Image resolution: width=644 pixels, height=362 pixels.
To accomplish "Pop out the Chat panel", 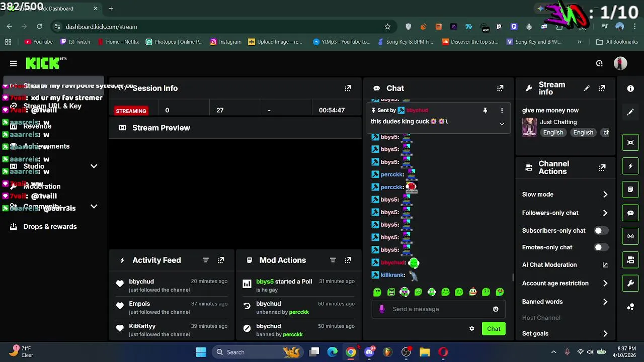I will point(500,88).
